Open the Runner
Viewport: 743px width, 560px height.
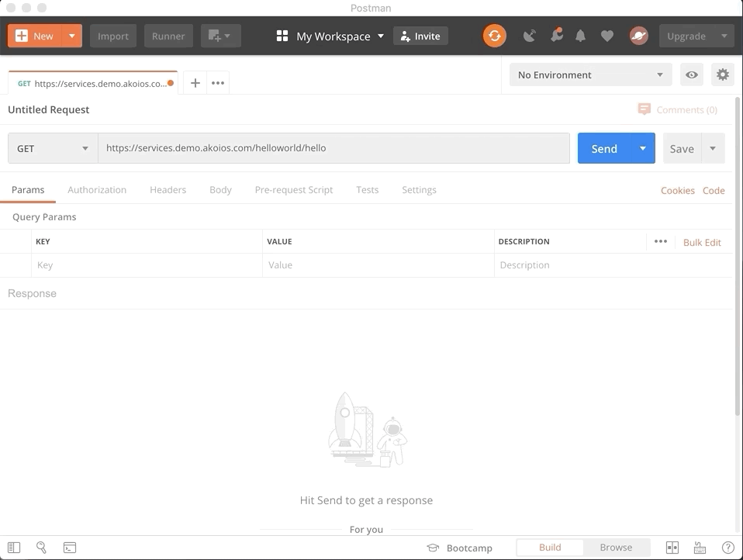point(168,36)
